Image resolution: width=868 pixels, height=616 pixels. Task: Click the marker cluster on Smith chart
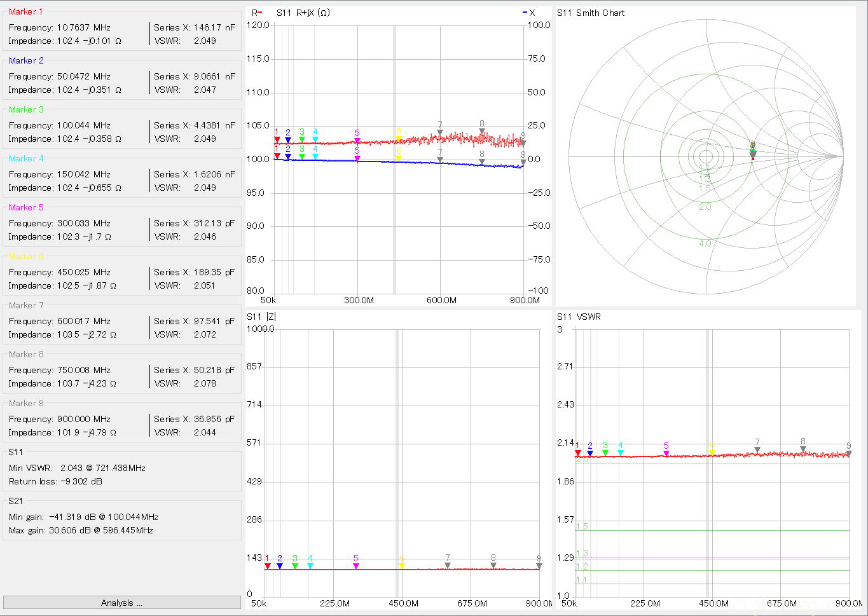(753, 151)
